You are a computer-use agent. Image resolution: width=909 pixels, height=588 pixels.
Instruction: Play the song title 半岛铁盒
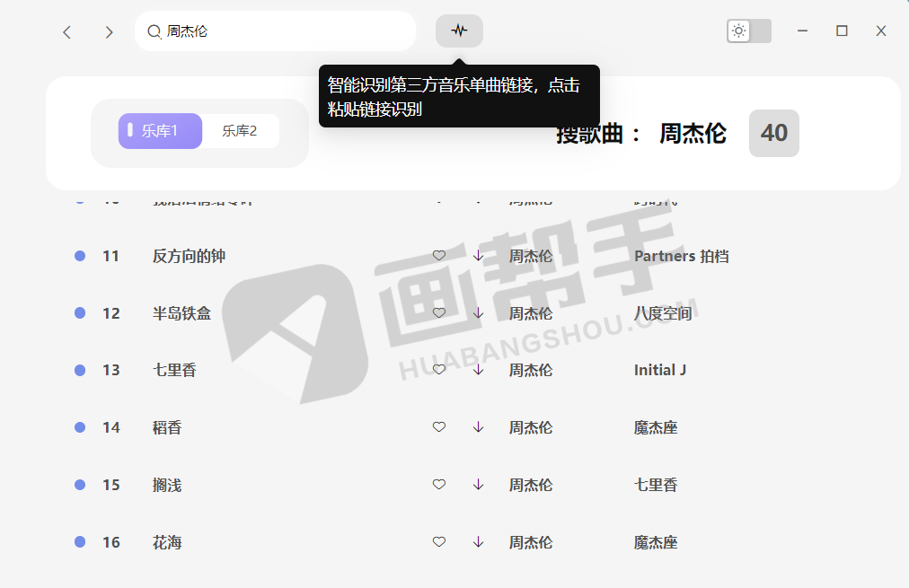(181, 313)
